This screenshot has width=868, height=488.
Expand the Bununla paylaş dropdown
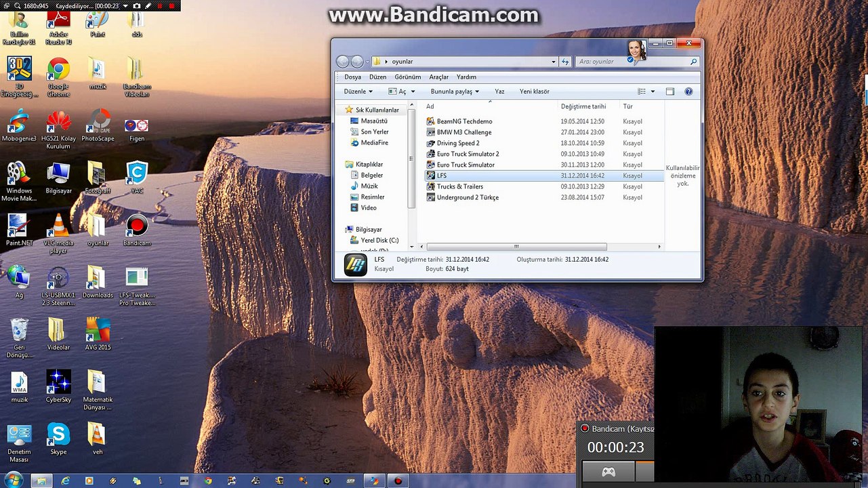pos(455,91)
